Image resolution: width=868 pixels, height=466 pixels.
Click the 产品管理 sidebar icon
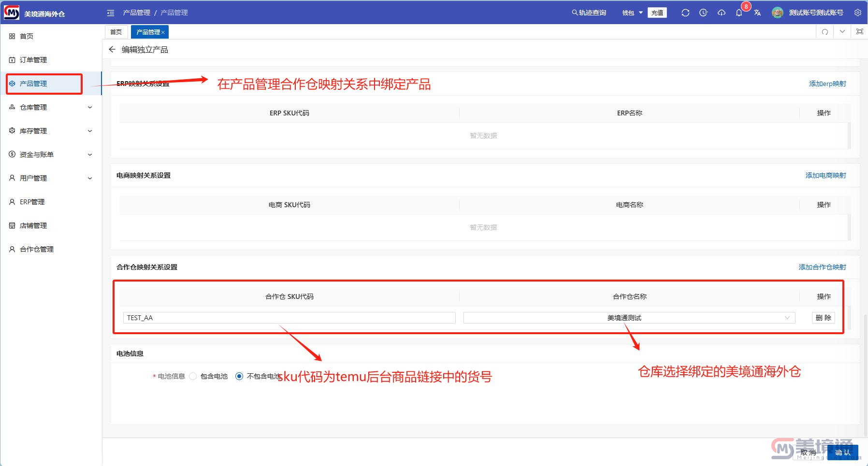(x=12, y=84)
